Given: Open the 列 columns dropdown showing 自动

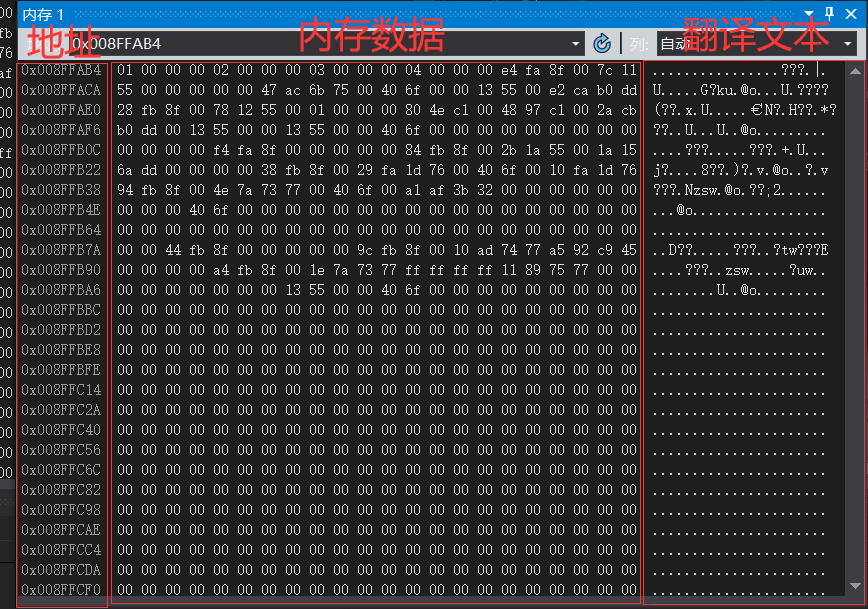Looking at the screenshot, I should (757, 44).
